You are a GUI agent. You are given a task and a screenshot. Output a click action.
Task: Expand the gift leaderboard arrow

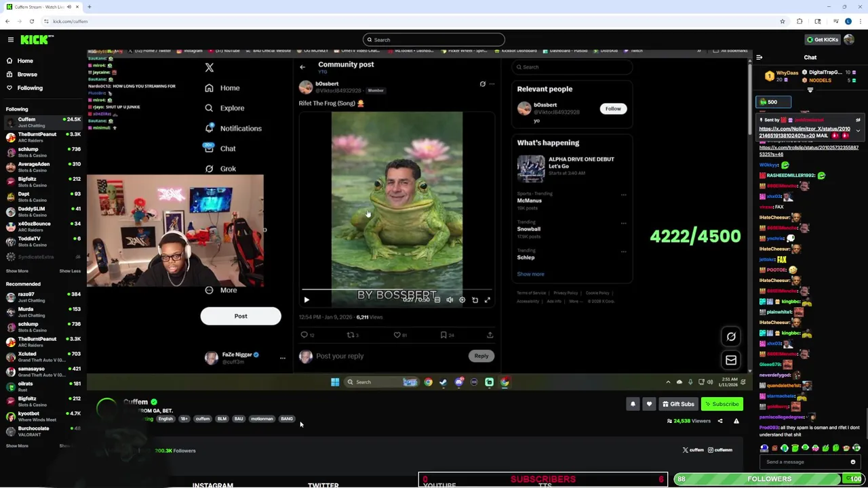810,89
